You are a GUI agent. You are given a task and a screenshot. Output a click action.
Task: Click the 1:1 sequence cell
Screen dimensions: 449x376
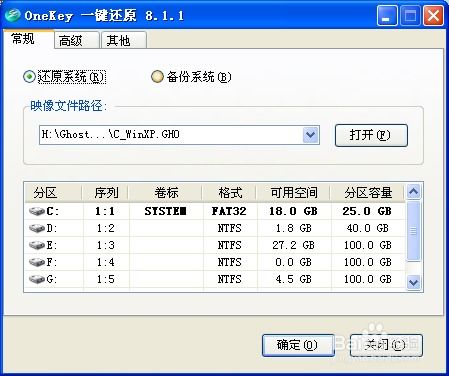click(x=105, y=211)
